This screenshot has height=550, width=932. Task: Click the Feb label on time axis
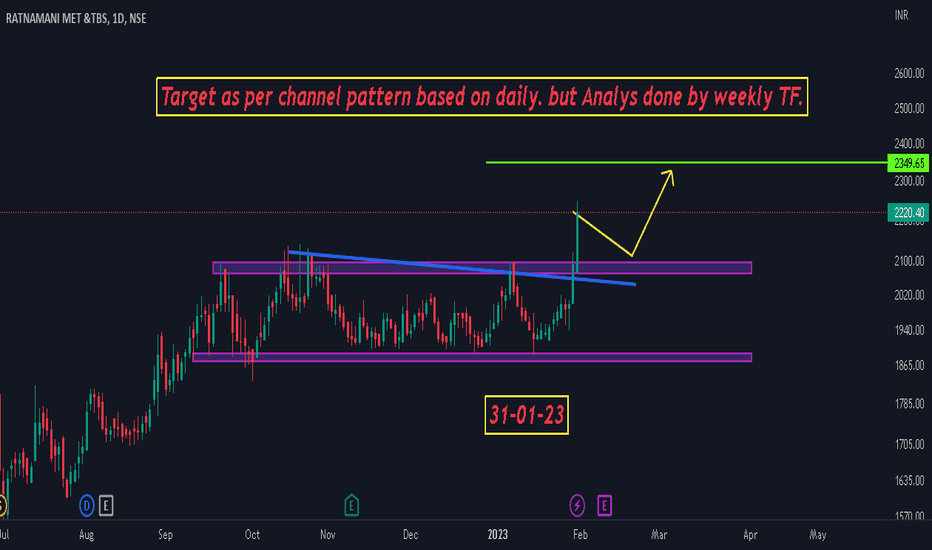(x=580, y=535)
